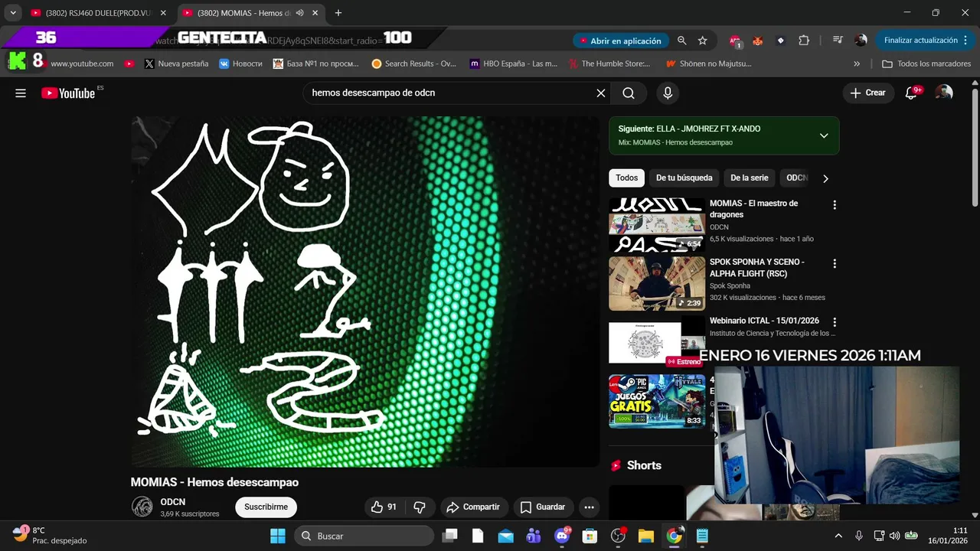The image size is (980, 551).
Task: Open the Crear button
Action: click(867, 93)
